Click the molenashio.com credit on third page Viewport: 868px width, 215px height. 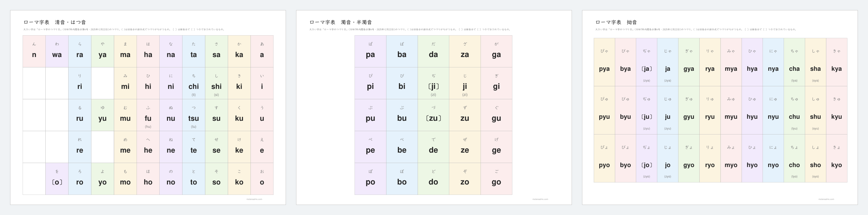pos(826,199)
